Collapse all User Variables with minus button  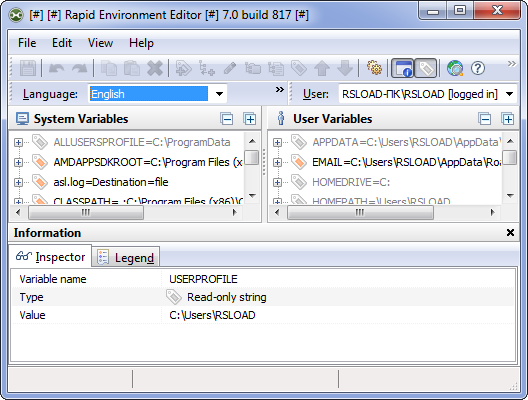point(485,119)
